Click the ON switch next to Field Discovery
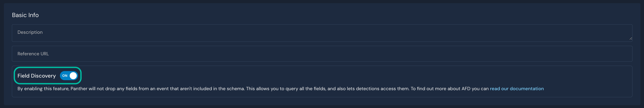Viewport: 644px width, 108px height. pos(69,76)
